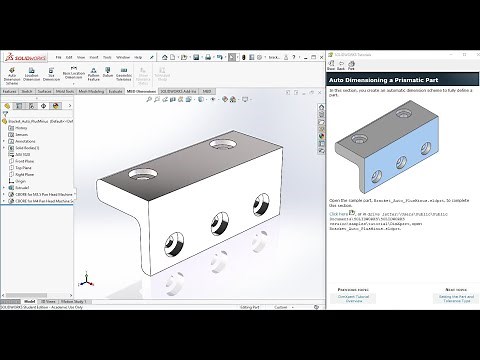This screenshot has height=360, width=480.
Task: Switch to the Features ribbon tab
Action: [10, 91]
